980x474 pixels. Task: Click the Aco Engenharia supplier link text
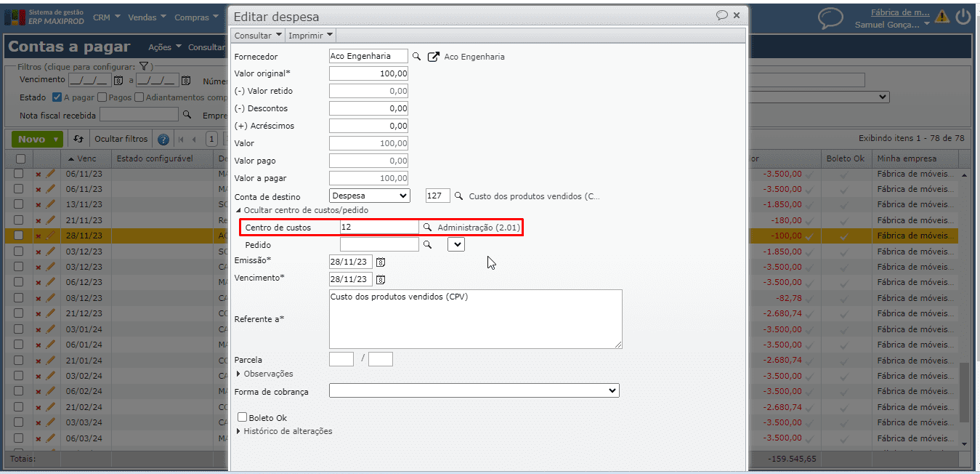pos(474,56)
